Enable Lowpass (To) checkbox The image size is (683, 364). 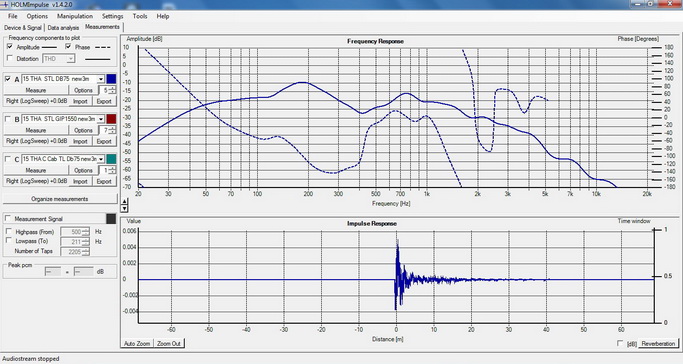[x=8, y=241]
